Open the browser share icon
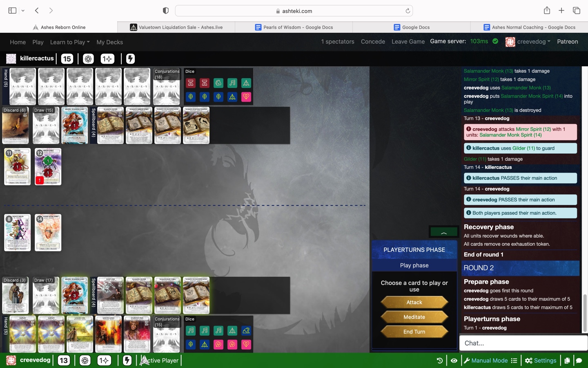 click(x=547, y=11)
